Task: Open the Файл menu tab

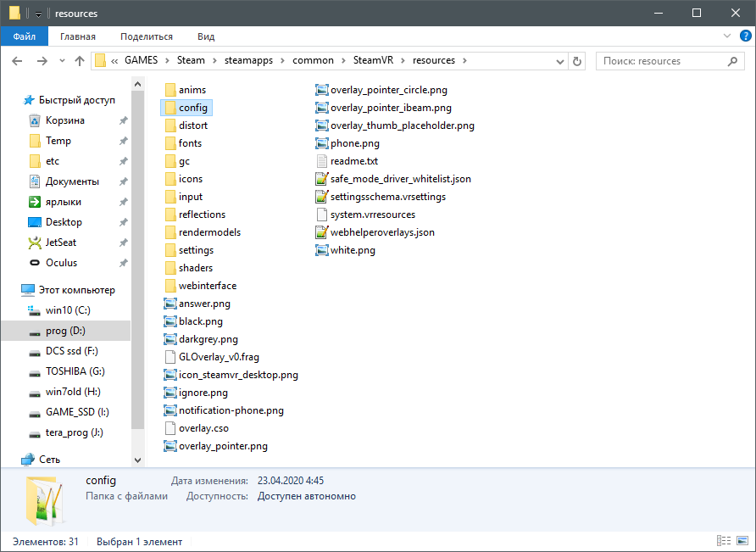Action: (x=24, y=36)
